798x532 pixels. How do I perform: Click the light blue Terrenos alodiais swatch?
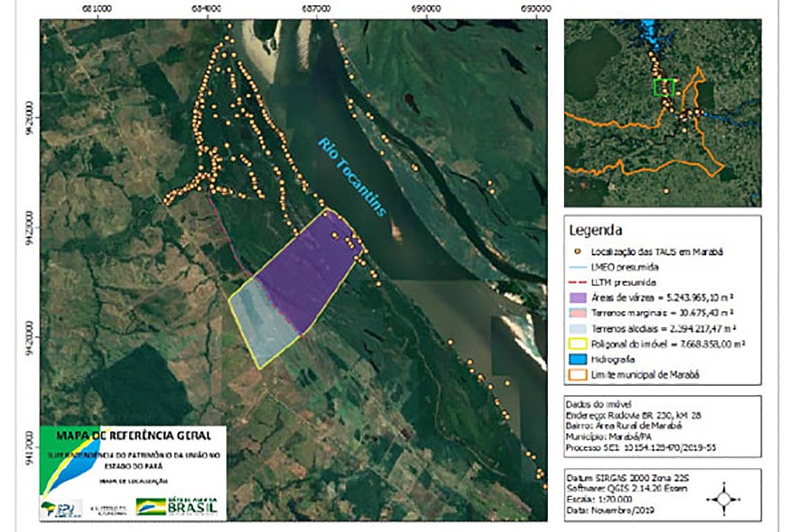pyautogui.click(x=578, y=328)
